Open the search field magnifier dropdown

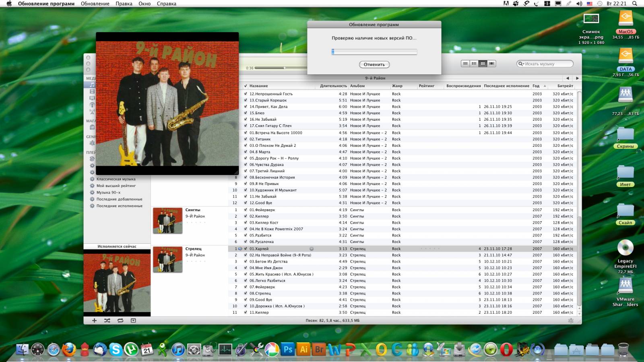pos(521,64)
